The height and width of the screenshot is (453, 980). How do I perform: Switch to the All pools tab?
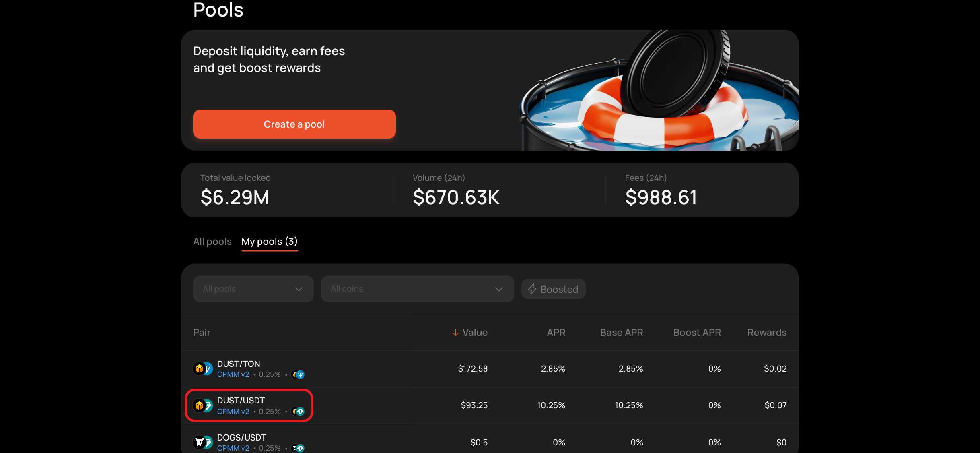pos(212,242)
